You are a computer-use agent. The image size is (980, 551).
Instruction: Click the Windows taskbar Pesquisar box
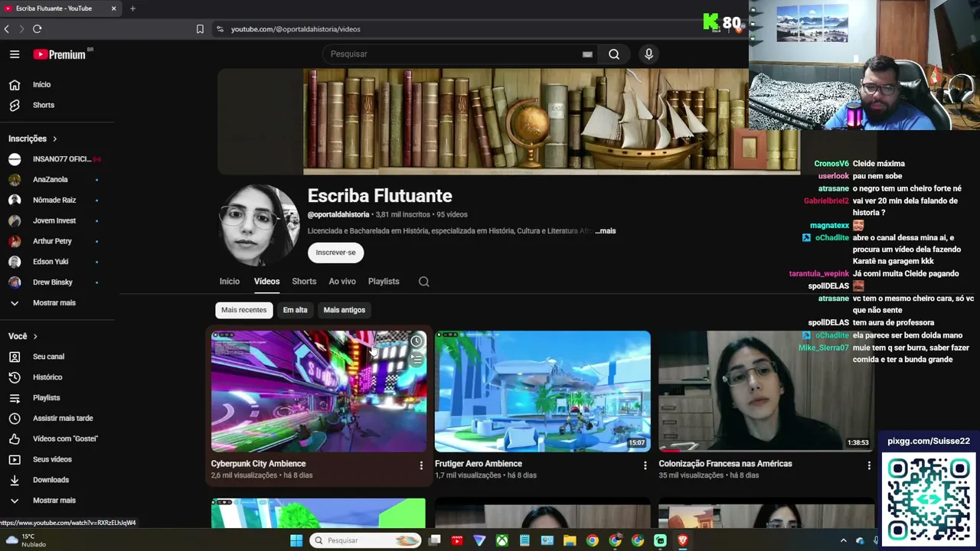366,541
